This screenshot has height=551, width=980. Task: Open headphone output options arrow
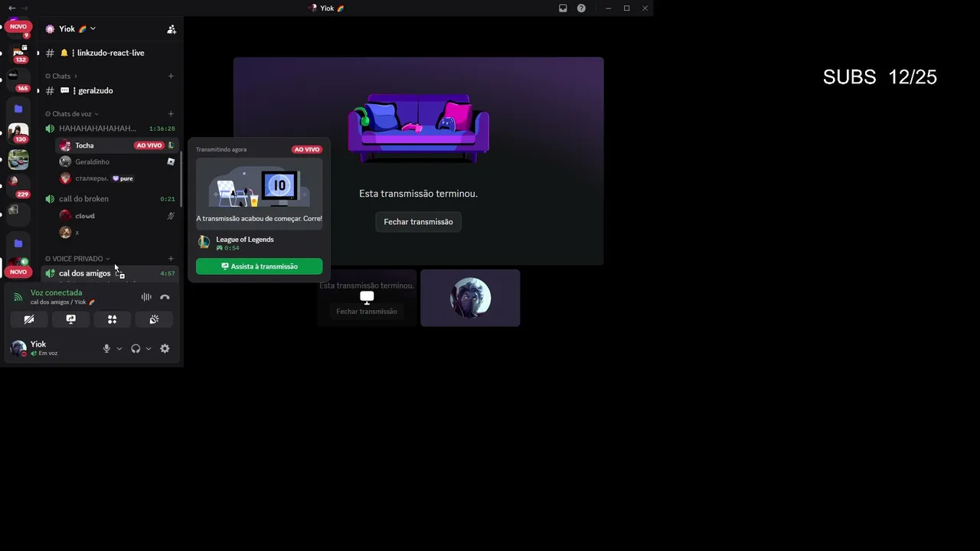pyautogui.click(x=148, y=349)
